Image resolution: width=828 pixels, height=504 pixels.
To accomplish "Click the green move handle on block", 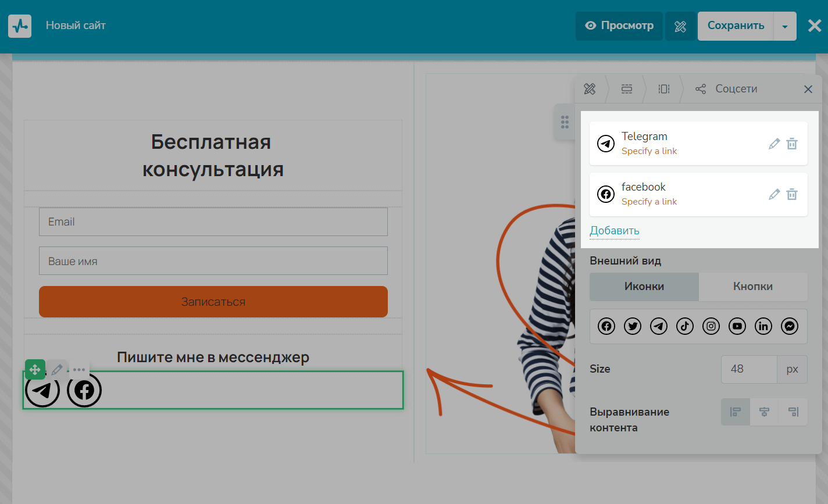I will point(35,369).
